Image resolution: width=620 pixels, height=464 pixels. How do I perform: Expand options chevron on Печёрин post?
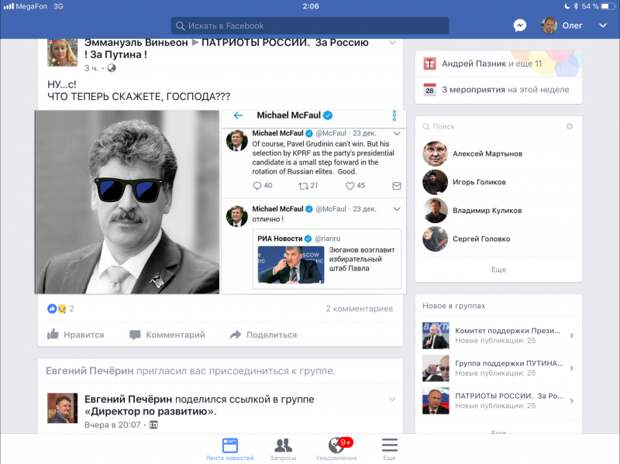392,399
